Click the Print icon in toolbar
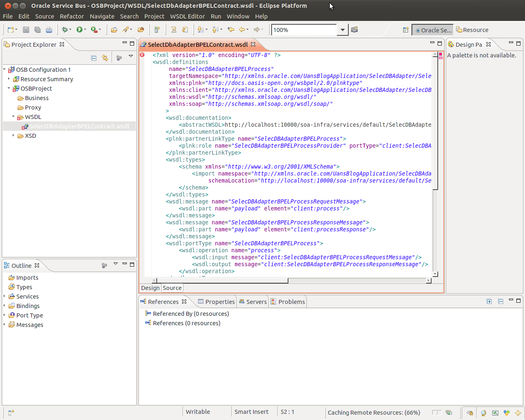 [x=49, y=30]
